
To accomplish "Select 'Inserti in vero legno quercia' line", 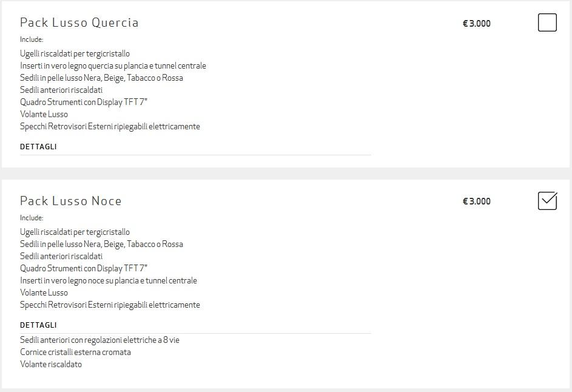I will [x=113, y=66].
